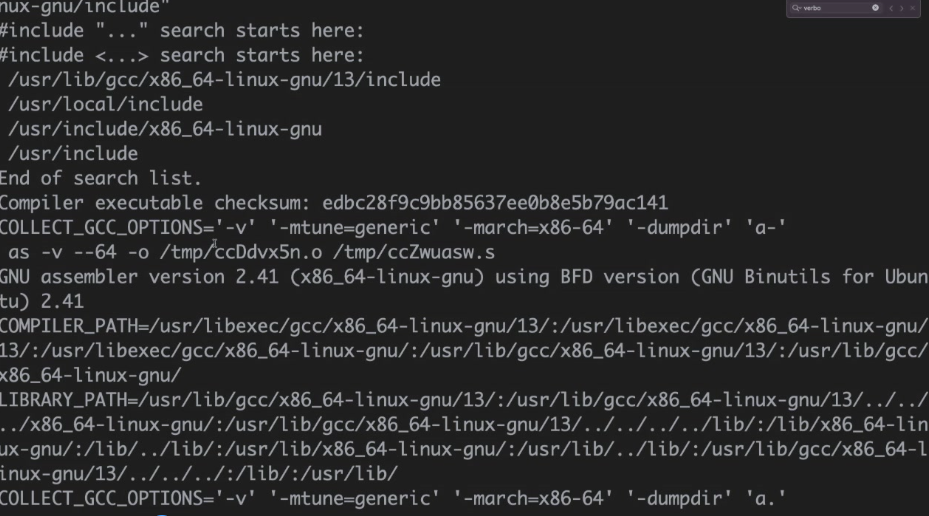Click the /usr/include/x86_64-linux-gnu path line
This screenshot has height=516, width=929.
(x=165, y=129)
